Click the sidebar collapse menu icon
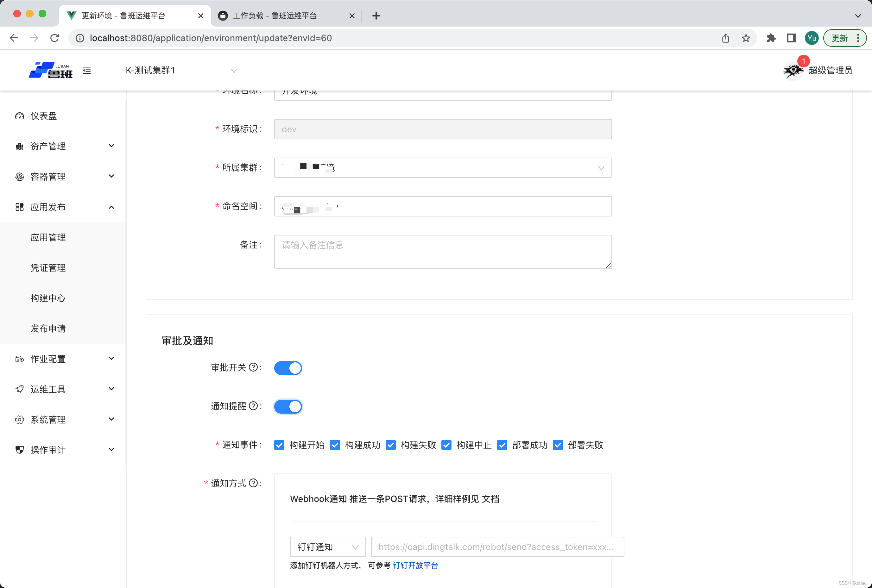Image resolution: width=872 pixels, height=588 pixels. pos(87,70)
